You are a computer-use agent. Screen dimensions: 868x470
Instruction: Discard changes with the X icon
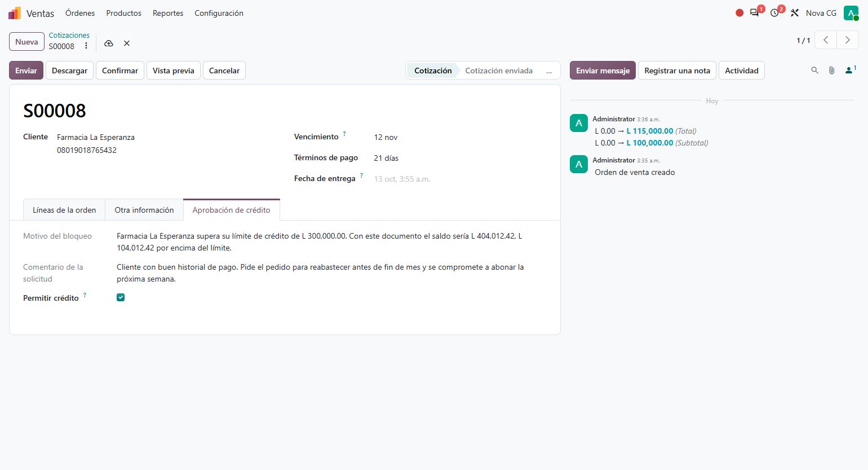pos(127,43)
